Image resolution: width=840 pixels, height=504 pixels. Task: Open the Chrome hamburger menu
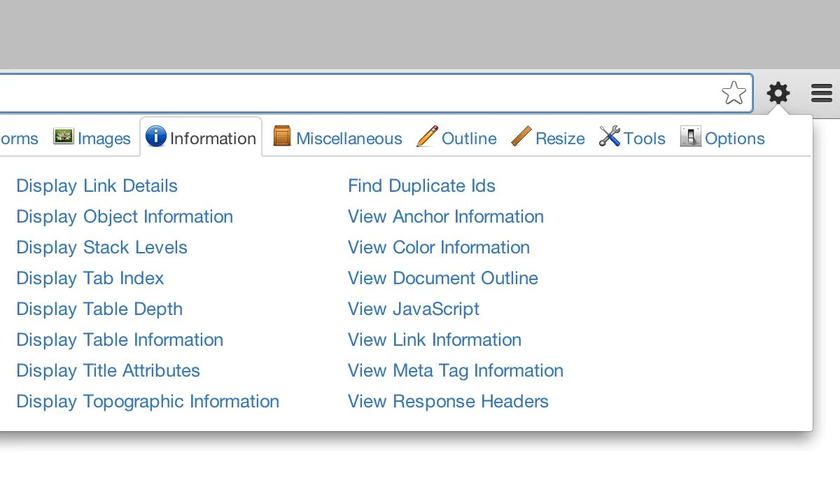pos(821,93)
